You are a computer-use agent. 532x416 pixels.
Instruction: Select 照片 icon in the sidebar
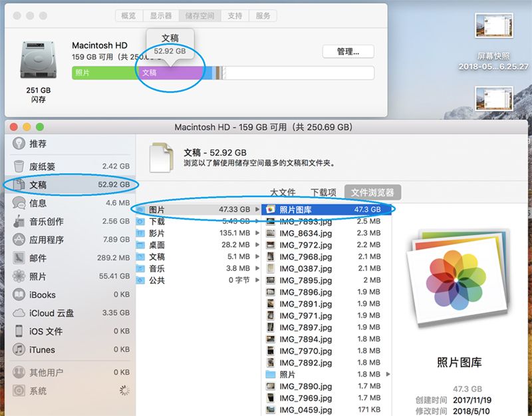point(20,276)
